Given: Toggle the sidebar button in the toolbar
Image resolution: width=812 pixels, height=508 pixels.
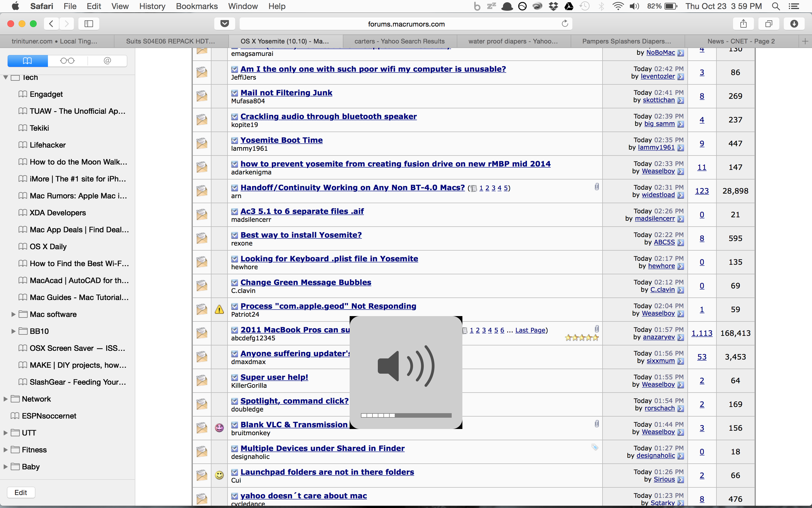Looking at the screenshot, I should (89, 23).
